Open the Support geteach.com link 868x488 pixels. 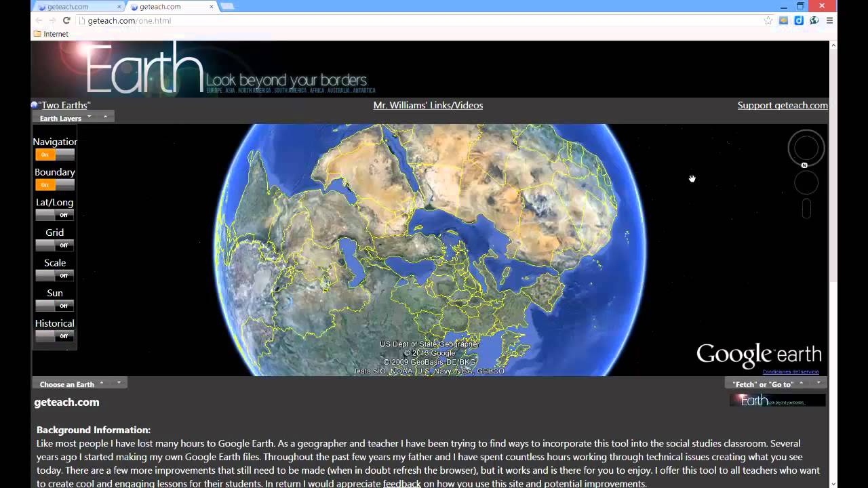pos(783,105)
